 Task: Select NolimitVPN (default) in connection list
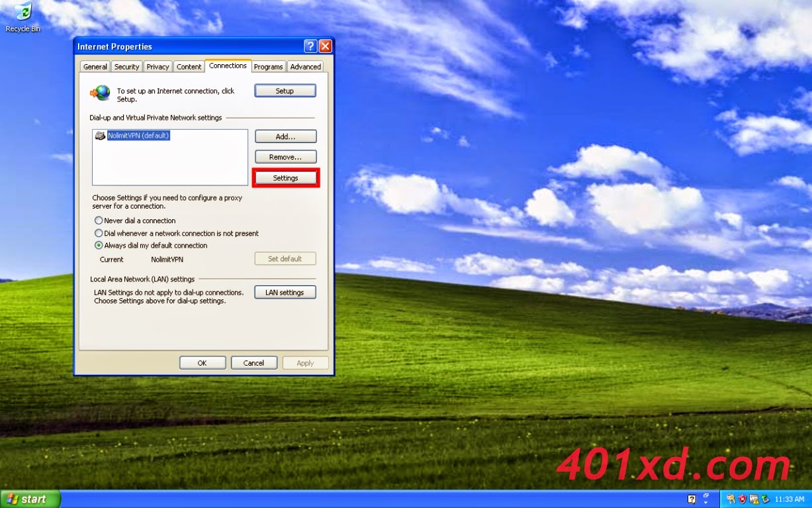[x=138, y=136]
